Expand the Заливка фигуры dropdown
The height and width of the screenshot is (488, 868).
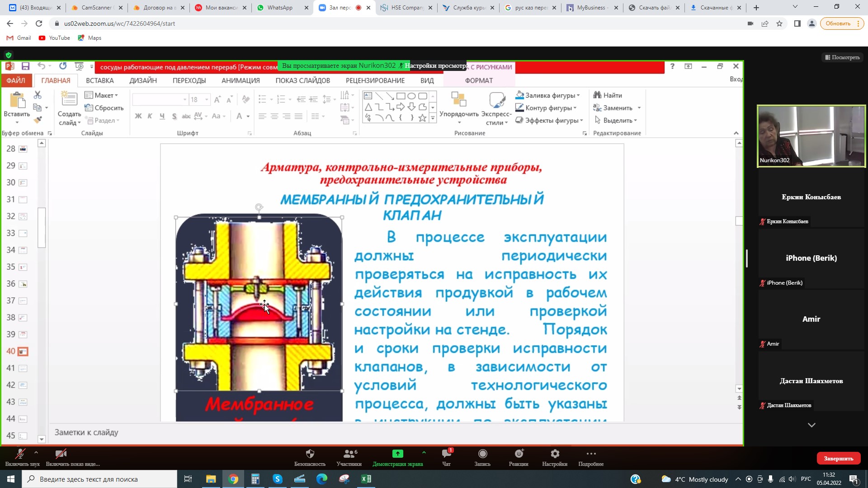click(x=578, y=95)
